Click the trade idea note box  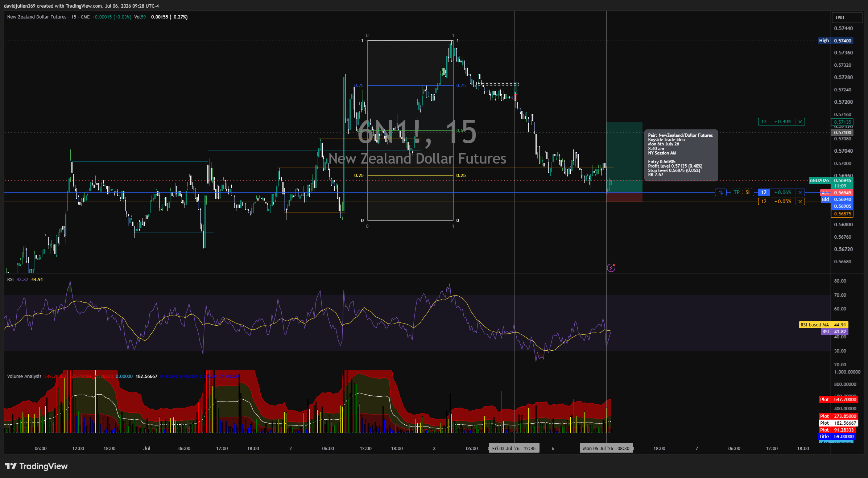click(x=681, y=155)
